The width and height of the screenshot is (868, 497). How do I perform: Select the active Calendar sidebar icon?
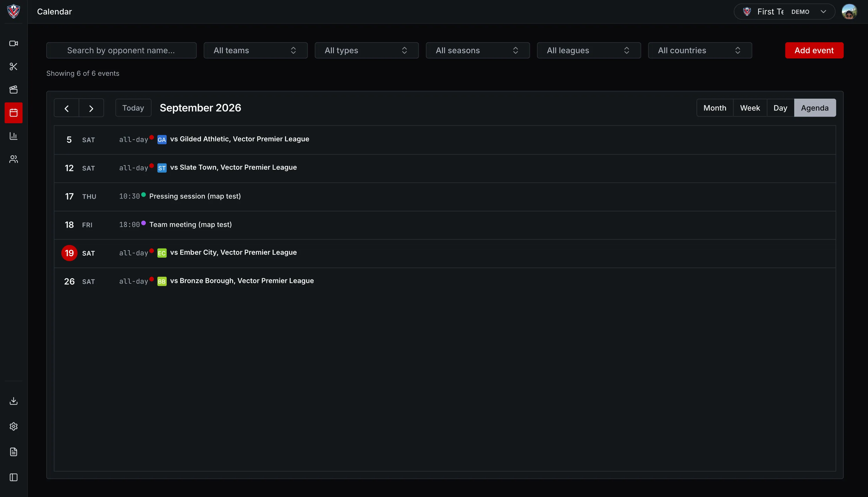tap(14, 113)
